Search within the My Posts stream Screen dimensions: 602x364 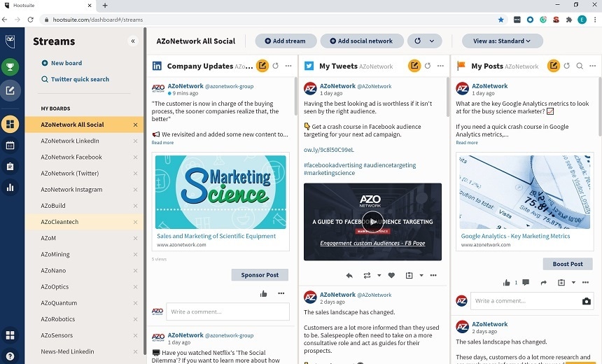(580, 66)
